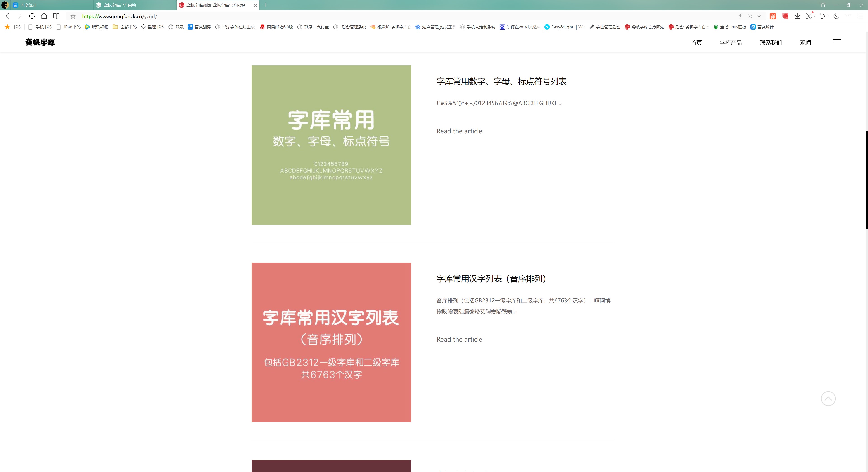This screenshot has width=868, height=472.
Task: Click the translate extension icon
Action: point(773,16)
